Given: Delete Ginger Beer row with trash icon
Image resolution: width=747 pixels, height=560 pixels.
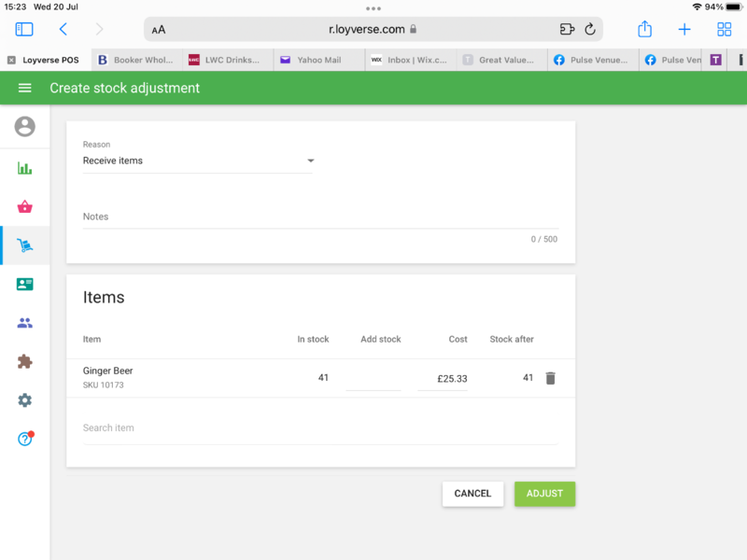Looking at the screenshot, I should coord(550,378).
